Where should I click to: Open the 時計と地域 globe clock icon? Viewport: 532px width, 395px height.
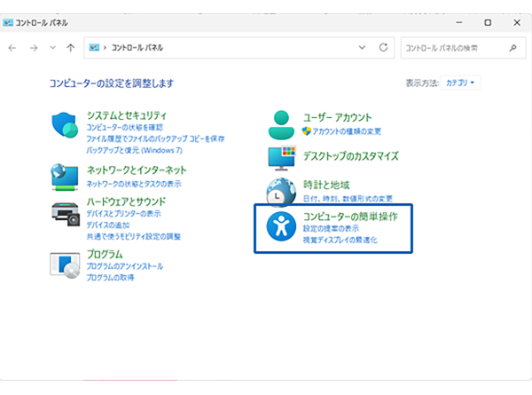coord(281,192)
